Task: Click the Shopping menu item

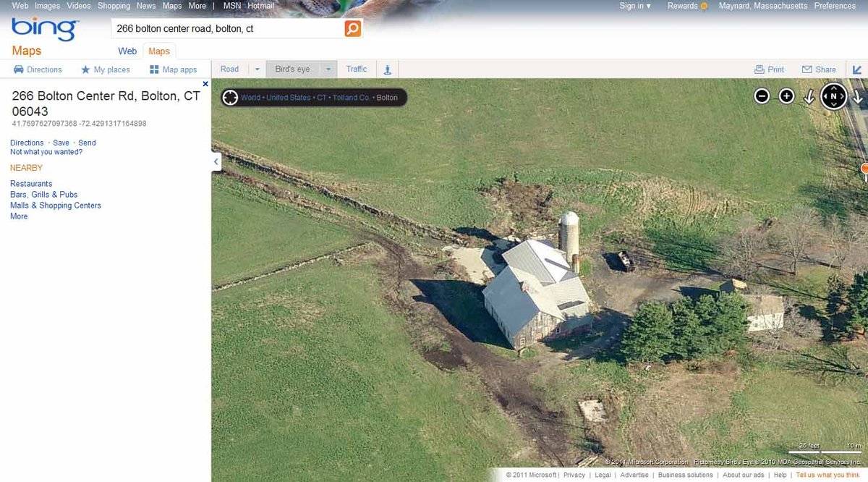Action: (x=114, y=5)
